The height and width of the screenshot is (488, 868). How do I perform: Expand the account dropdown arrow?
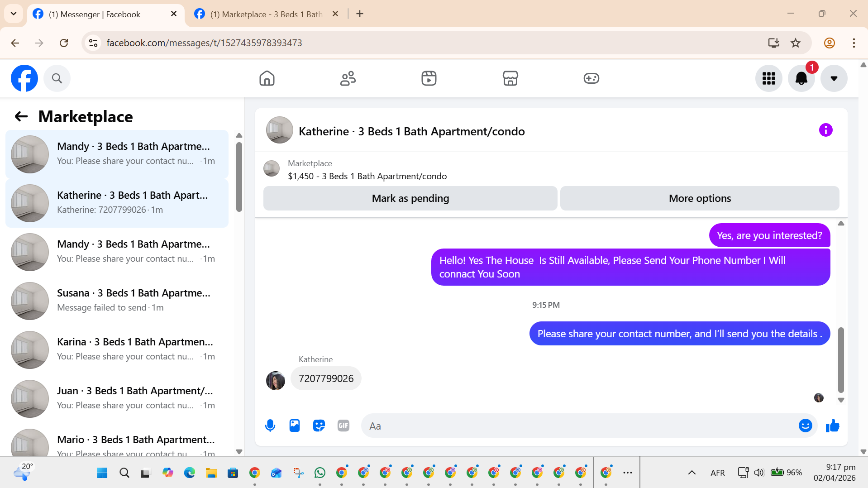[834, 78]
